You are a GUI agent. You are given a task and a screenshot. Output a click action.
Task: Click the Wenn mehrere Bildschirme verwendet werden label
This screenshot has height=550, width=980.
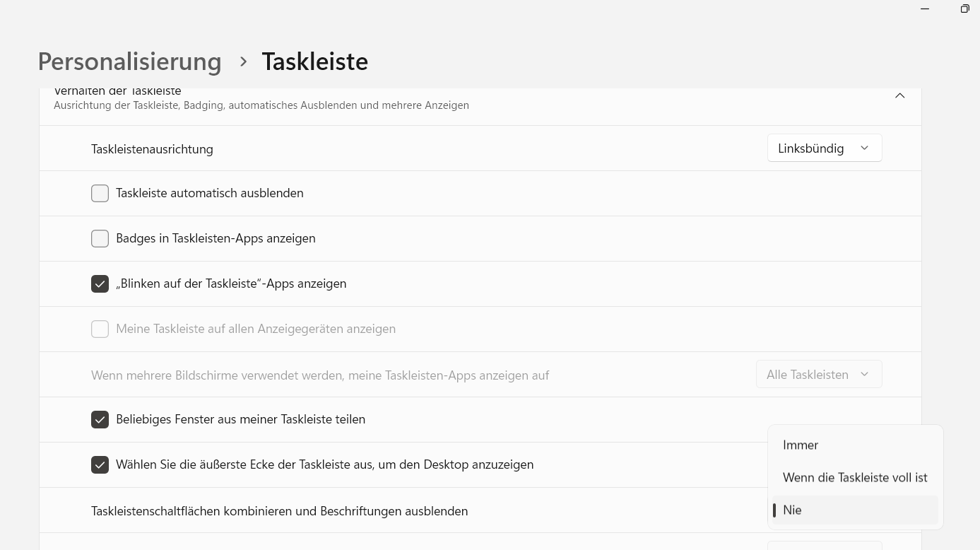tap(319, 375)
